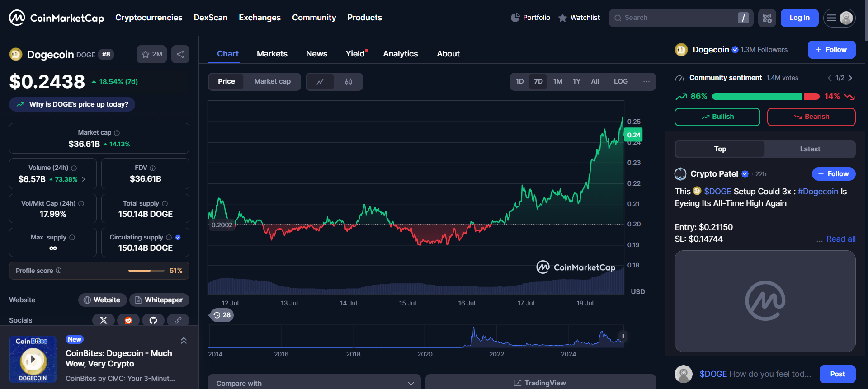868x389 pixels.
Task: Open Dogecoin's Reddit social link
Action: [x=128, y=320]
